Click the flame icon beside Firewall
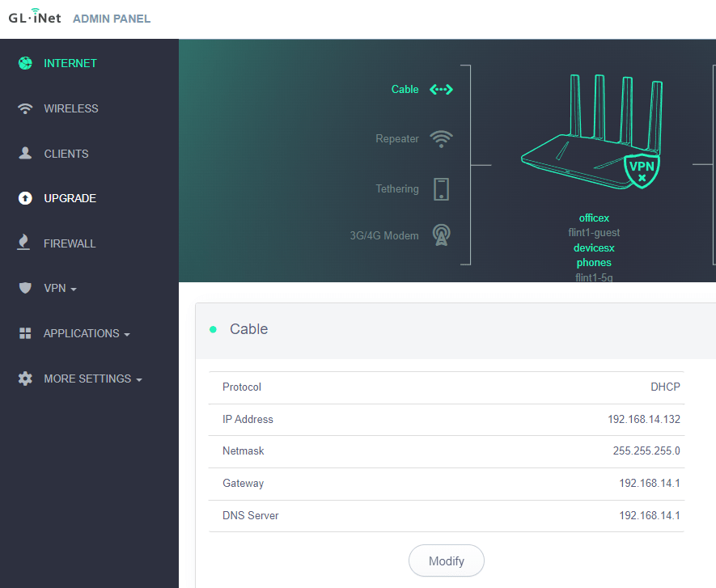716x588 pixels. (x=25, y=243)
